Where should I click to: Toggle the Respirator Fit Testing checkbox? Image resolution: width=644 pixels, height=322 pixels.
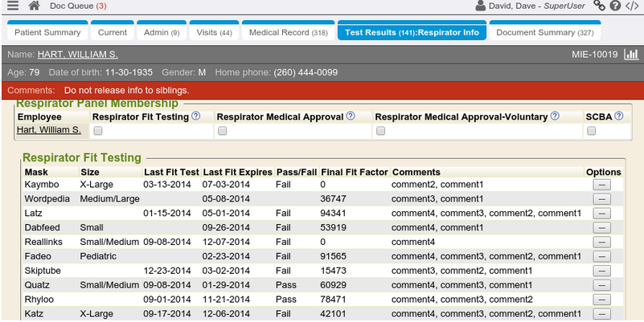click(x=97, y=131)
